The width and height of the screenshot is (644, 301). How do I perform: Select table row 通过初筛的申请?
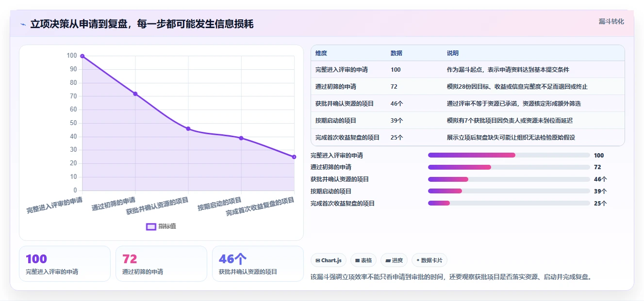468,87
